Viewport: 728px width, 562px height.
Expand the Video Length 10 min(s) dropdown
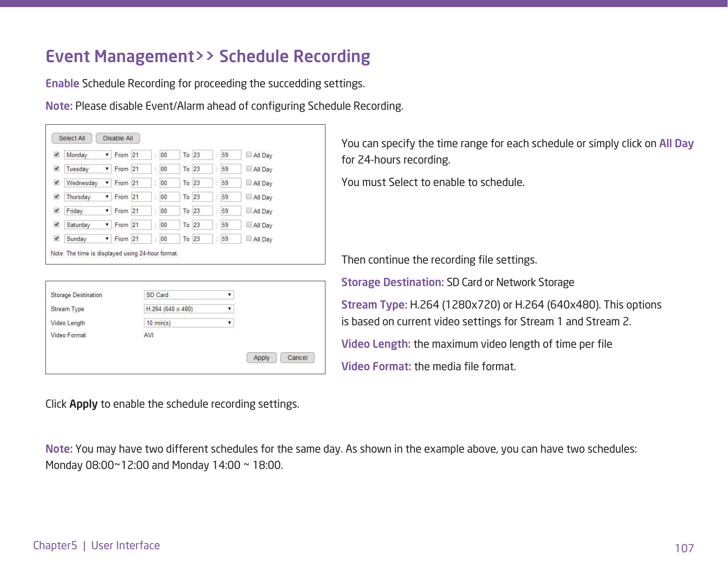click(x=189, y=323)
